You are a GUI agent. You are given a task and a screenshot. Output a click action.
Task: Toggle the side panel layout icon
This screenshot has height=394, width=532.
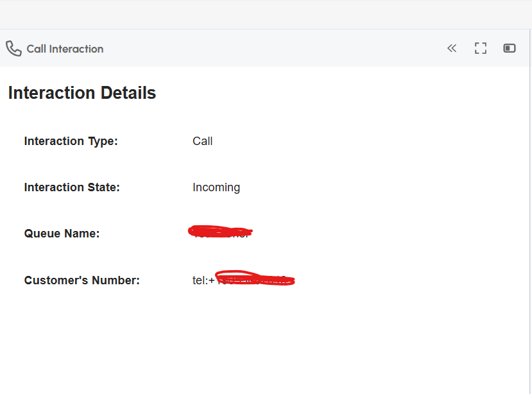coord(510,48)
